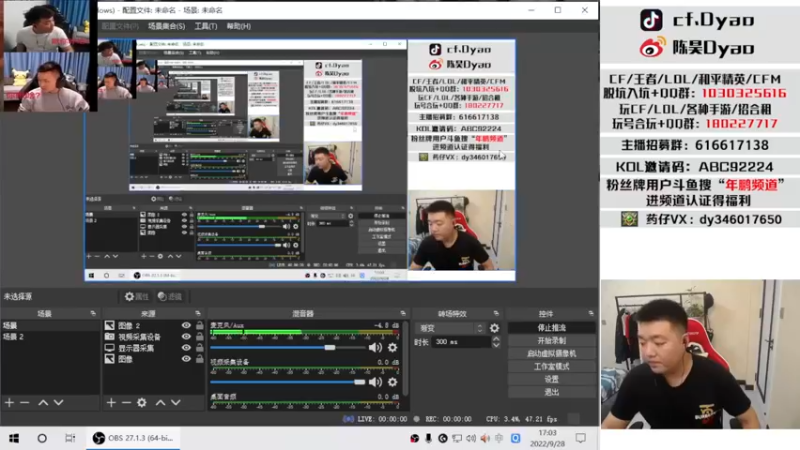Move source up in 来源 panel
The image size is (800, 450).
click(x=160, y=403)
